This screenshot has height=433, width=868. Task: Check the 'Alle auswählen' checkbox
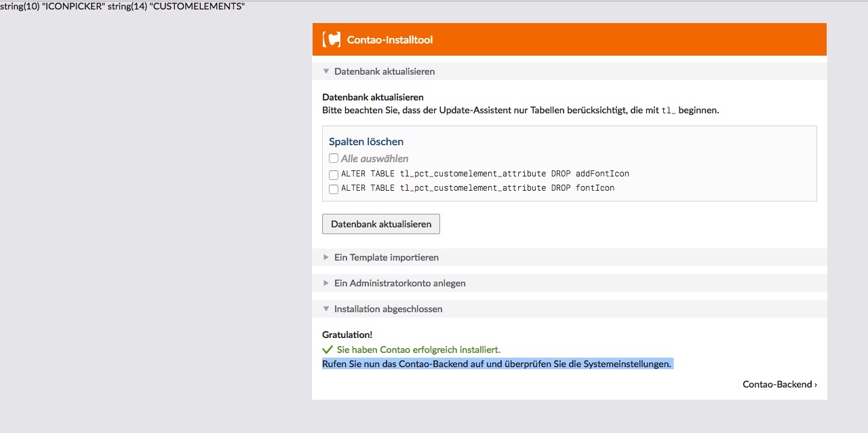coord(334,158)
